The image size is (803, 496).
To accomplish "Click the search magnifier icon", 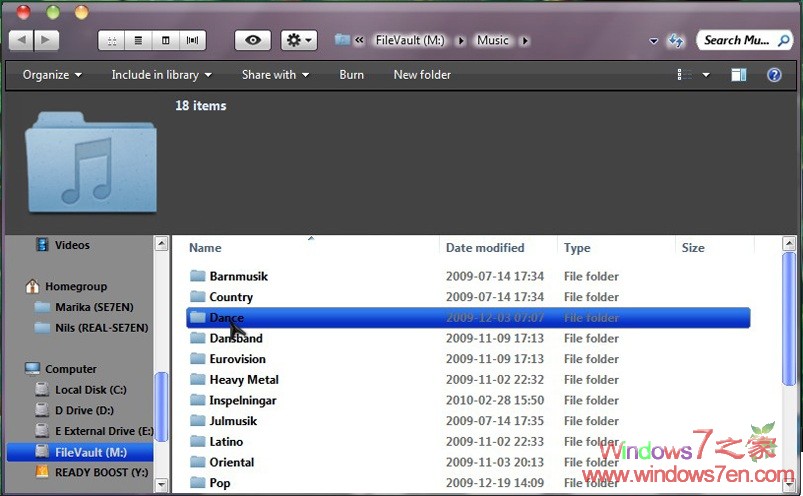I will (784, 40).
